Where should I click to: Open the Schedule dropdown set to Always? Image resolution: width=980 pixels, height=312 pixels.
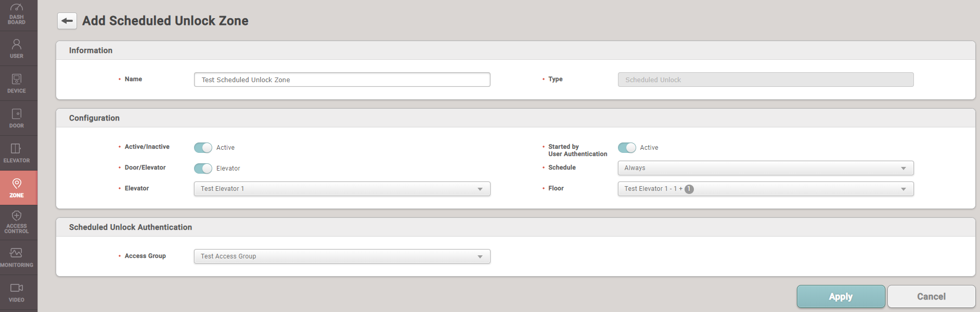tap(765, 168)
